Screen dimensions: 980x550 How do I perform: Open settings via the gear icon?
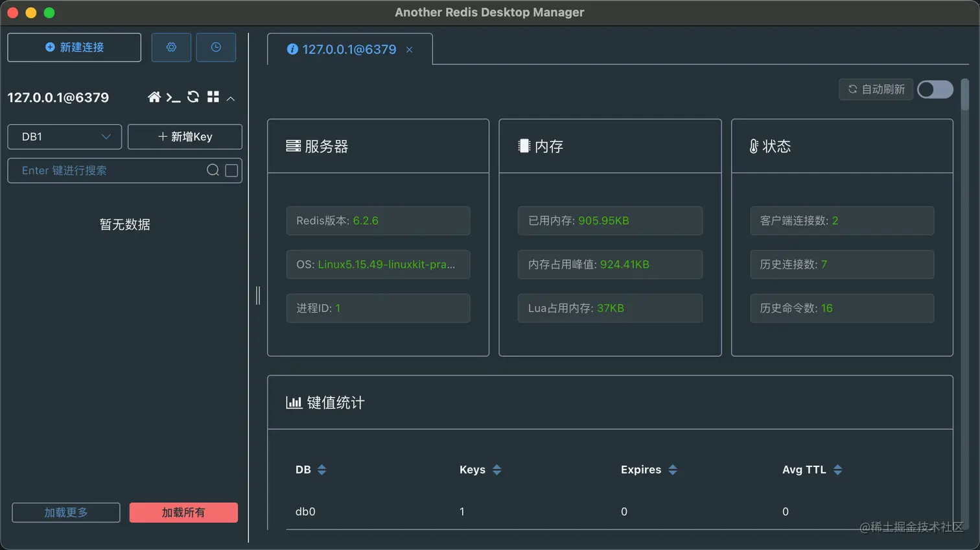[171, 47]
